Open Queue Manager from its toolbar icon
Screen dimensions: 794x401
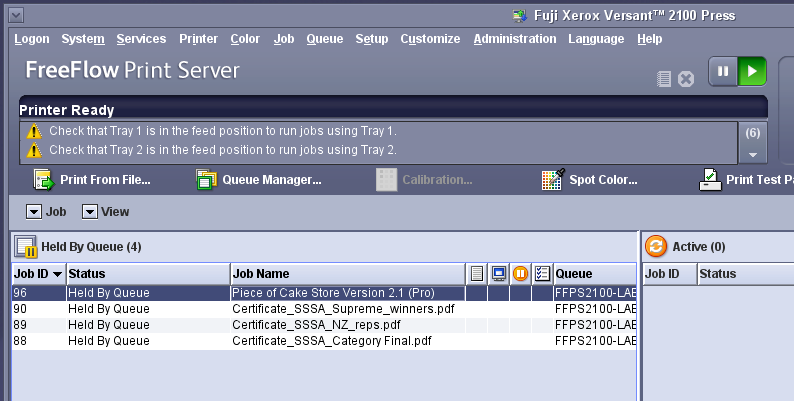pyautogui.click(x=206, y=180)
